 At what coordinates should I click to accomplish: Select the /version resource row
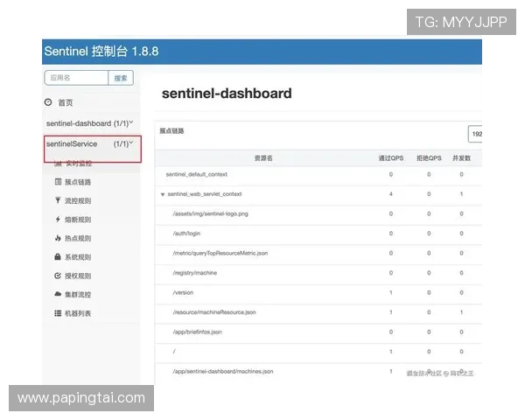click(x=318, y=292)
